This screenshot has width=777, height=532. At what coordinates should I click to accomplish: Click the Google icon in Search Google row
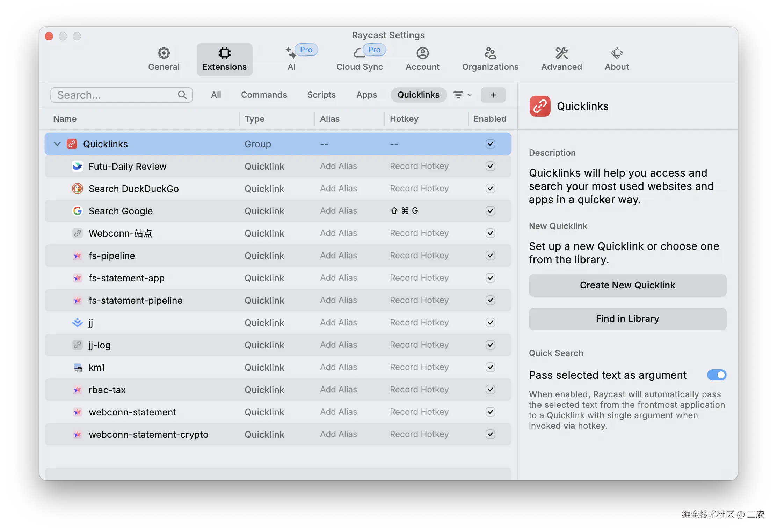pyautogui.click(x=77, y=211)
